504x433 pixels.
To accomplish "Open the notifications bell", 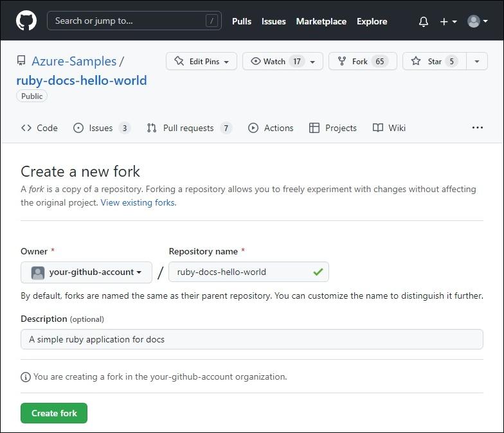I will click(x=423, y=21).
